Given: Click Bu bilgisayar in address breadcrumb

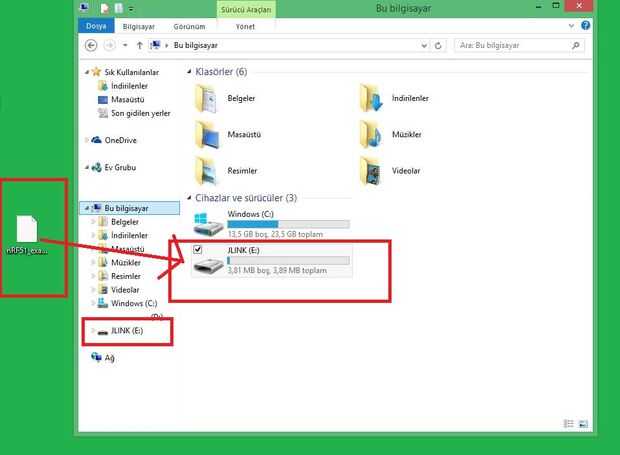Looking at the screenshot, I should tap(196, 45).
